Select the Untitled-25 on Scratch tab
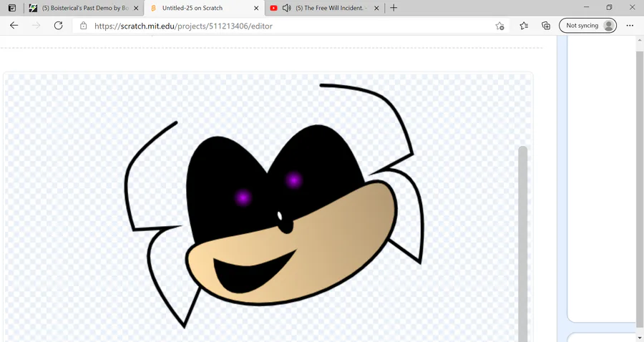This screenshot has width=644, height=342. 205,8
